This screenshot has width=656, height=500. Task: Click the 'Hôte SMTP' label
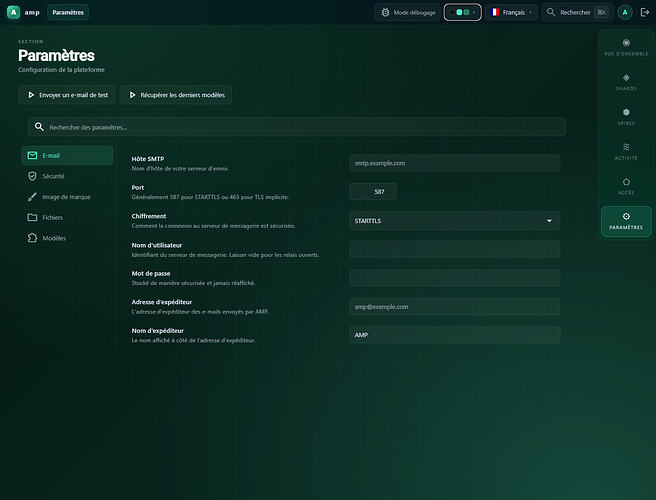(148, 159)
